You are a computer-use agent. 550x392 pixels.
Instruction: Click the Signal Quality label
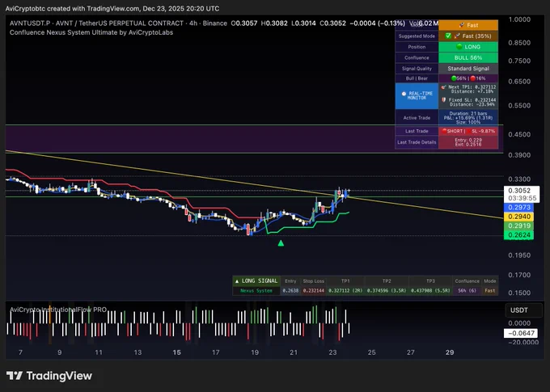[x=417, y=69]
